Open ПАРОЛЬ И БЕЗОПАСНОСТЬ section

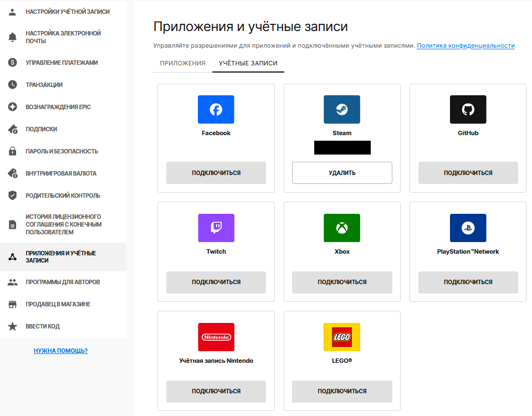coord(63,151)
